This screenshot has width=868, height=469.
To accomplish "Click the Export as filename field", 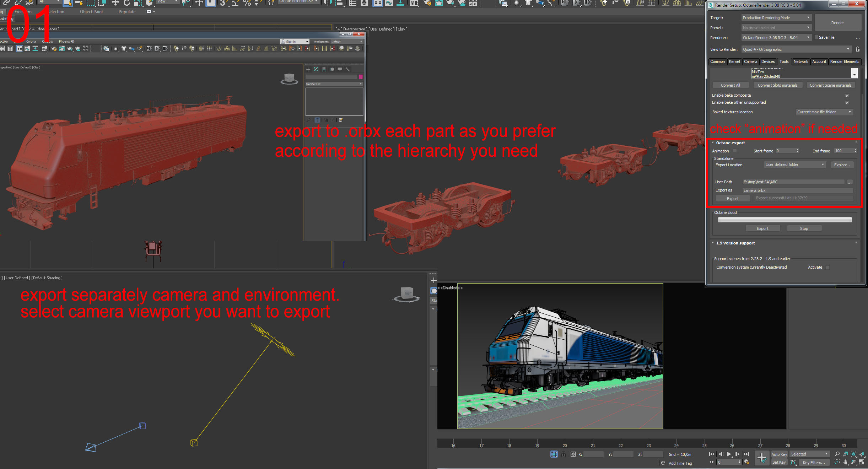I will (x=797, y=190).
